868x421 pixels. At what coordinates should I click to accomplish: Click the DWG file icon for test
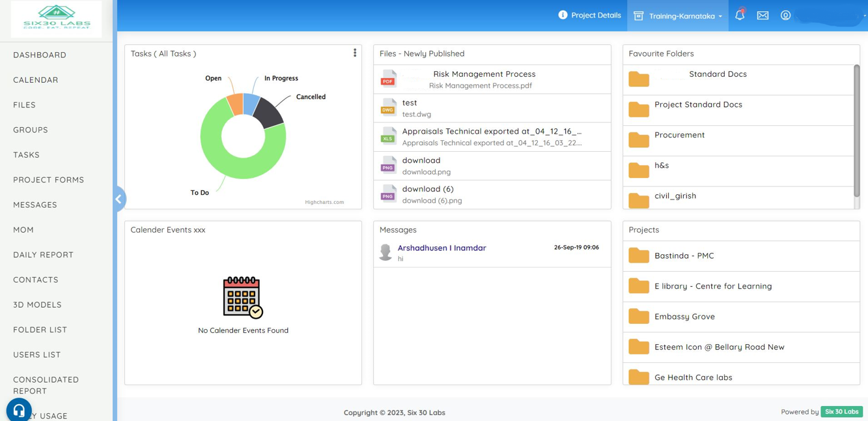(x=388, y=108)
